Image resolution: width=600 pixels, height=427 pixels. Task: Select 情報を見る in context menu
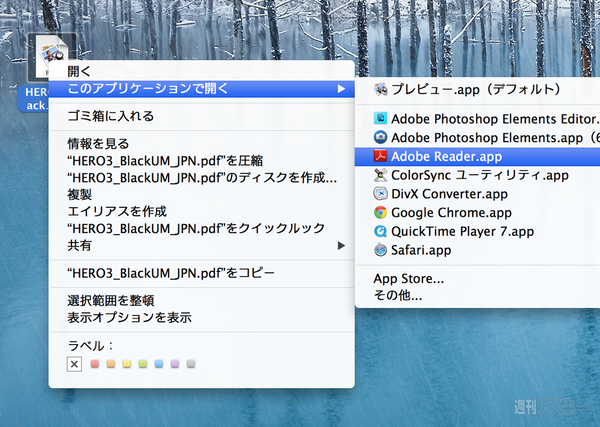pyautogui.click(x=202, y=143)
